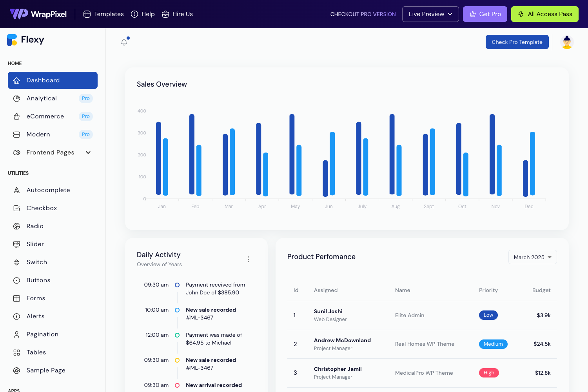Viewport: 588px width, 392px height.
Task: Click the profile avatar
Action: pyautogui.click(x=566, y=42)
